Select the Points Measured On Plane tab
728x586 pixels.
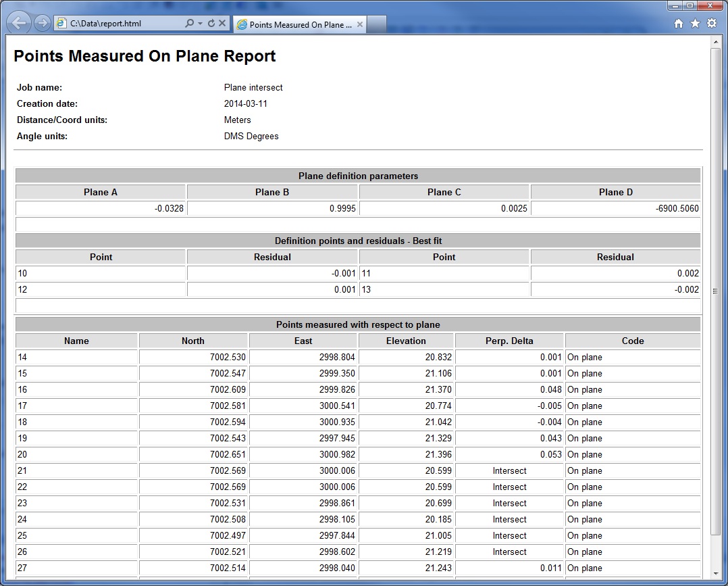300,24
